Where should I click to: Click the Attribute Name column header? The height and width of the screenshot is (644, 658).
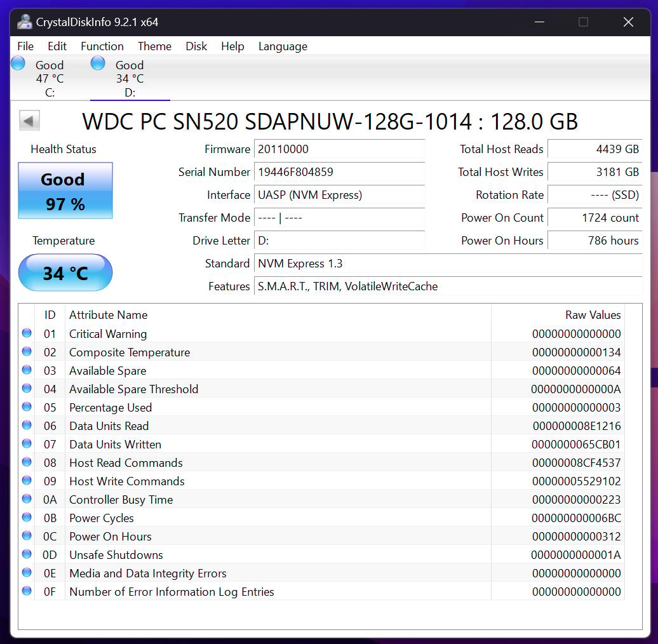click(278, 315)
